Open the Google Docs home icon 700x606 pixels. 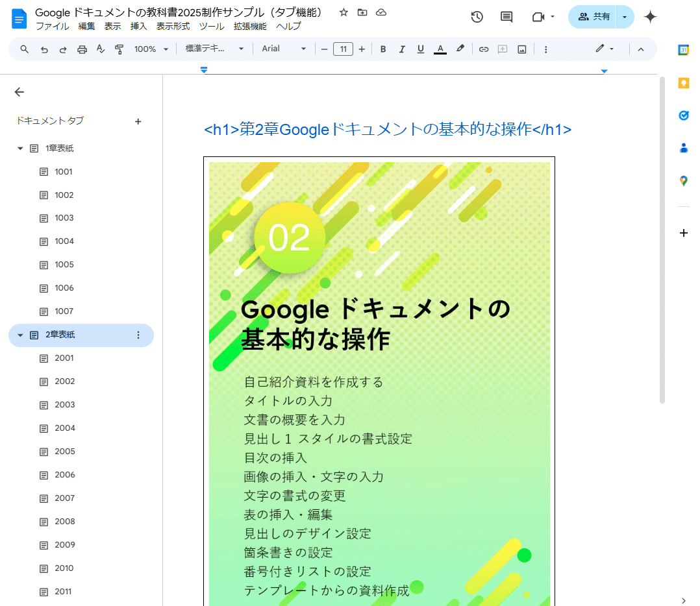point(19,19)
